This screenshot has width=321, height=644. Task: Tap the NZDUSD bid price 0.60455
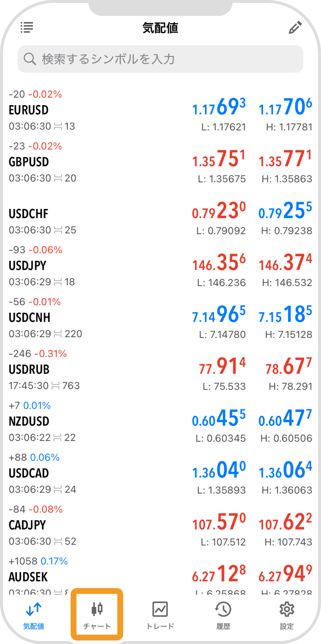(x=219, y=418)
